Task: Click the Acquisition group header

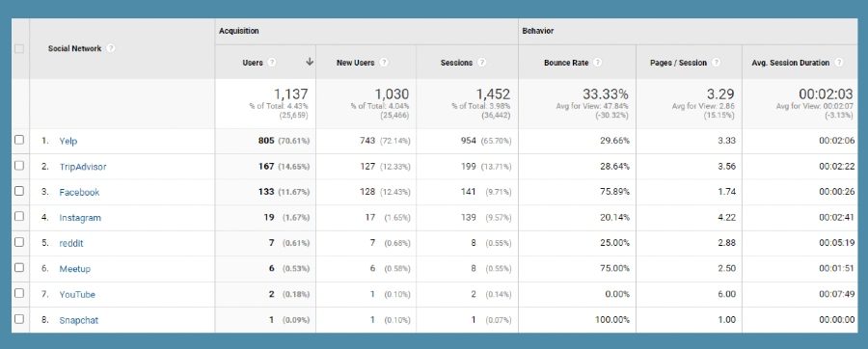Action: click(x=238, y=31)
